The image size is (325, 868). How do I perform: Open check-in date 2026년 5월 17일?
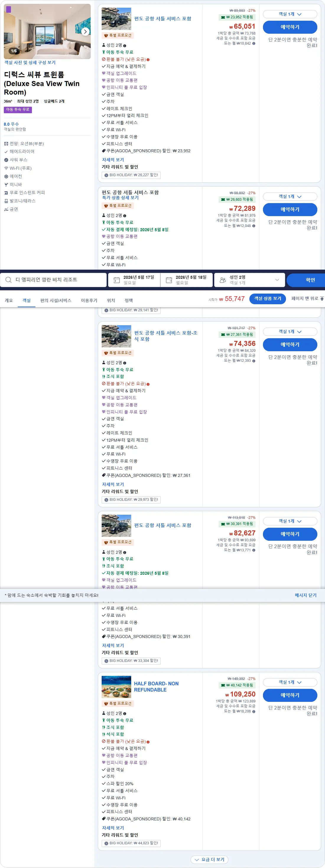coord(134,280)
